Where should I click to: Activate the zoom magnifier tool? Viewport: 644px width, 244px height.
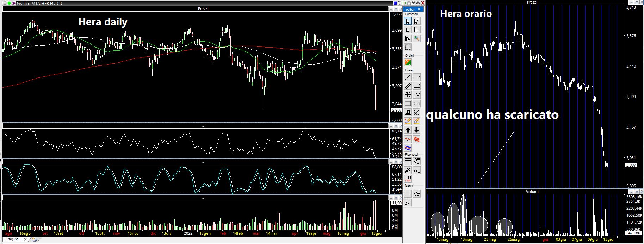click(416, 38)
